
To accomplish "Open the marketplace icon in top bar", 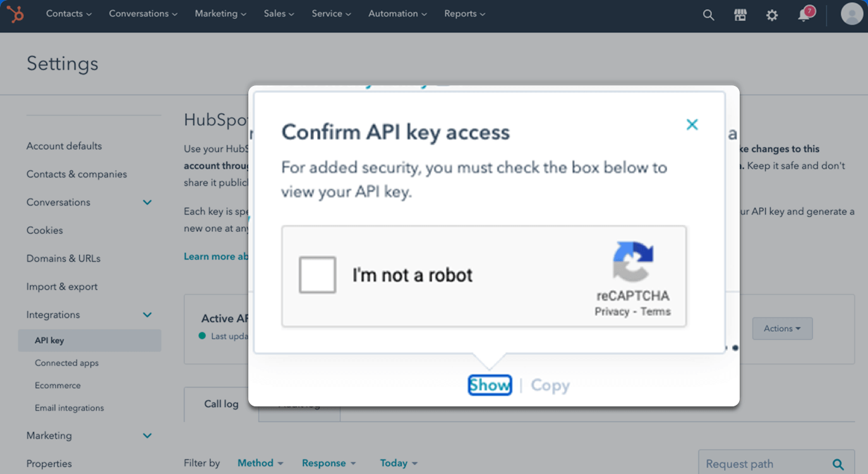I will [740, 15].
